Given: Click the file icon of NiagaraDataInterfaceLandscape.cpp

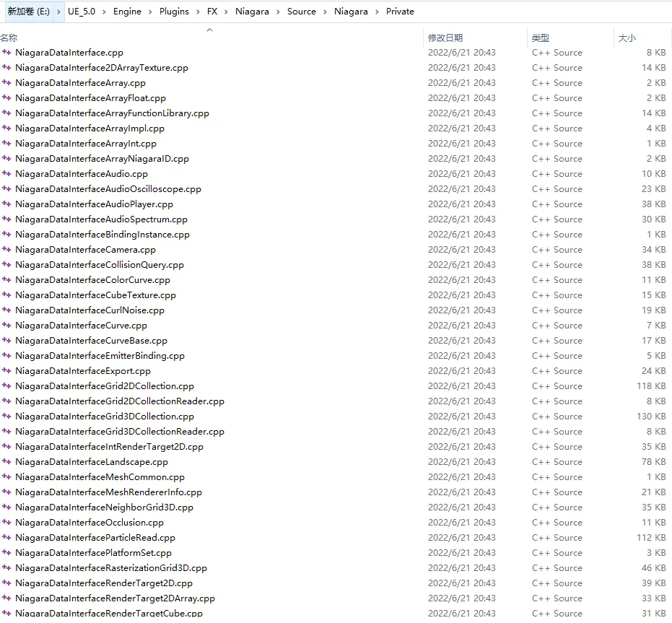Looking at the screenshot, I should [6, 461].
